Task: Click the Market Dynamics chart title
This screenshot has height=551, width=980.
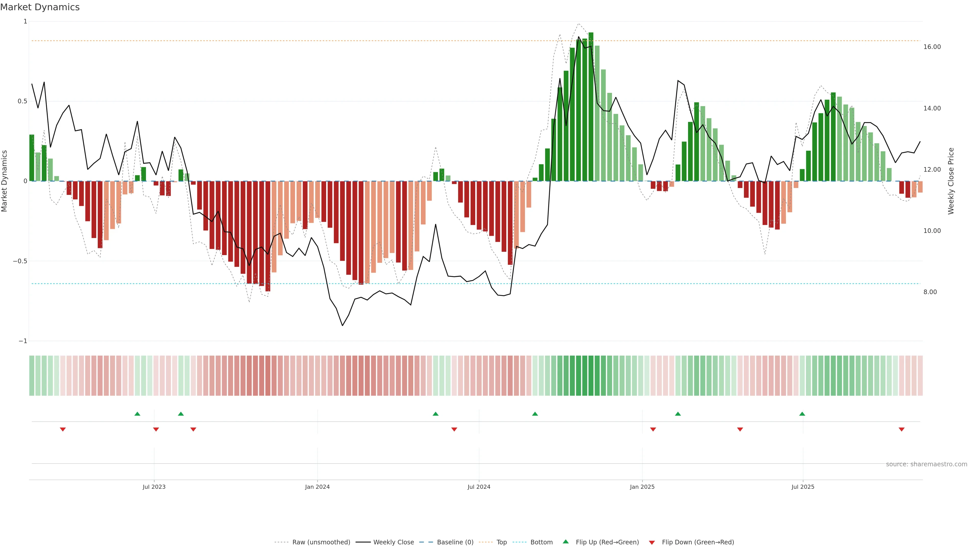Action: point(40,7)
